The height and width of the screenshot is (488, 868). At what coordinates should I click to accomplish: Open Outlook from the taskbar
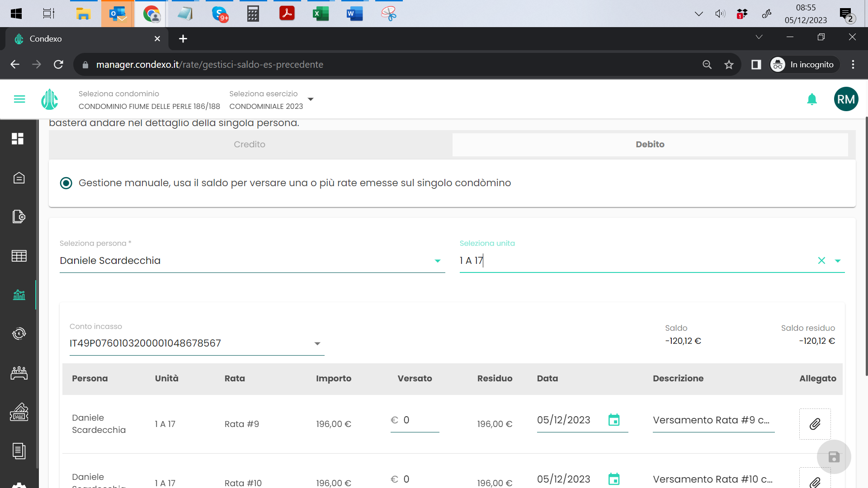[118, 14]
